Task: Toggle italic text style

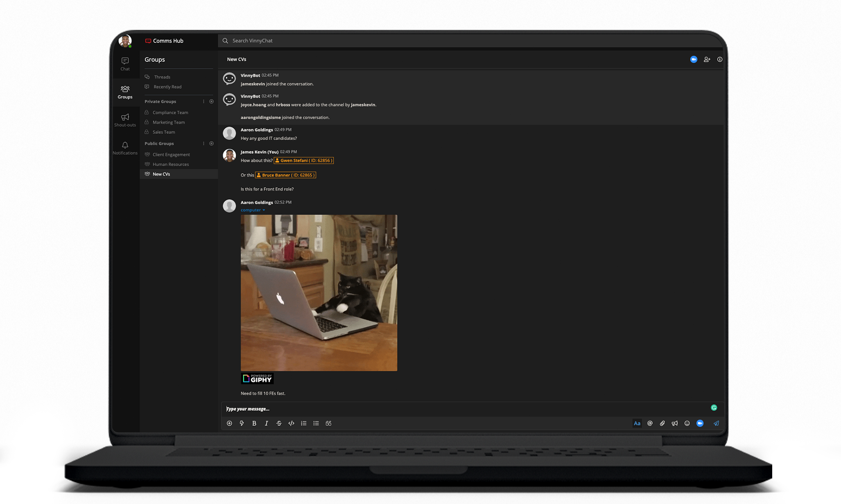Action: [x=267, y=423]
